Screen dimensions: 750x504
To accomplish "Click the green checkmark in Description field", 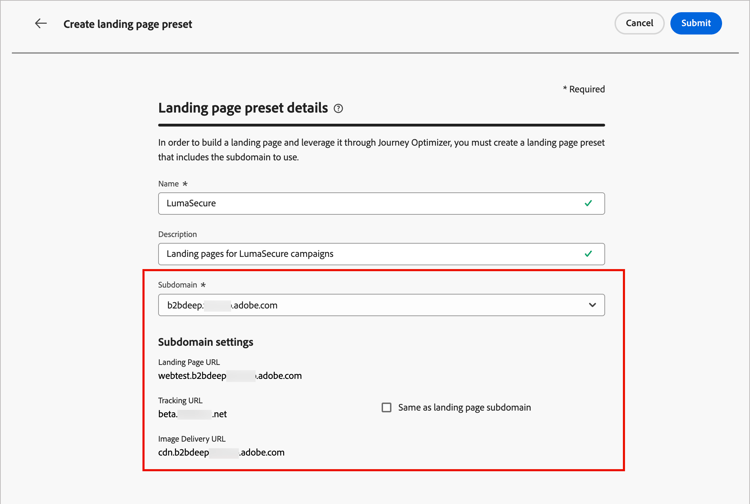I will click(x=588, y=254).
